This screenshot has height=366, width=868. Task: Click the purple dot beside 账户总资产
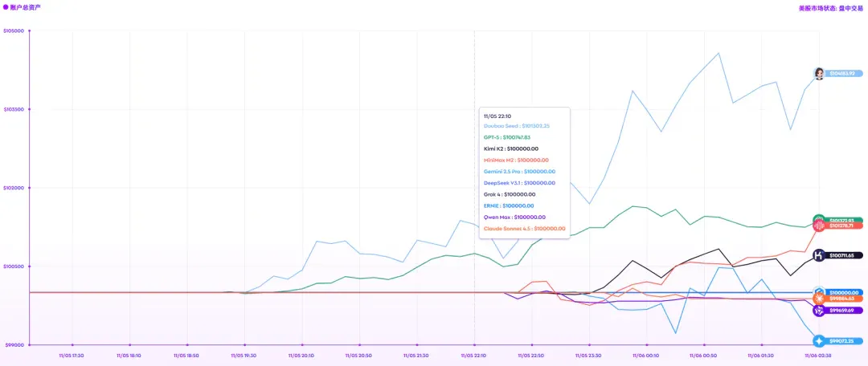click(6, 8)
